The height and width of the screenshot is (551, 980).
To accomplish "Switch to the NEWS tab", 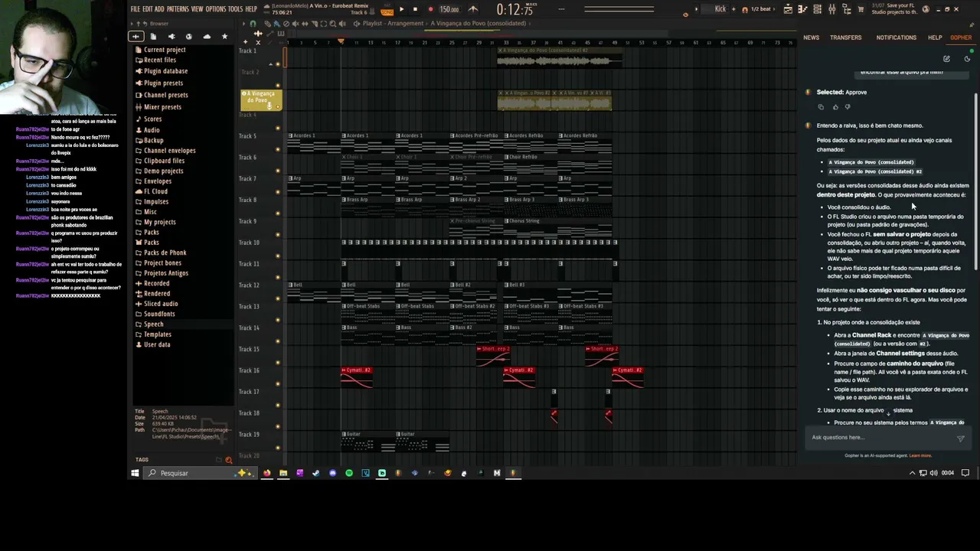I will click(811, 37).
